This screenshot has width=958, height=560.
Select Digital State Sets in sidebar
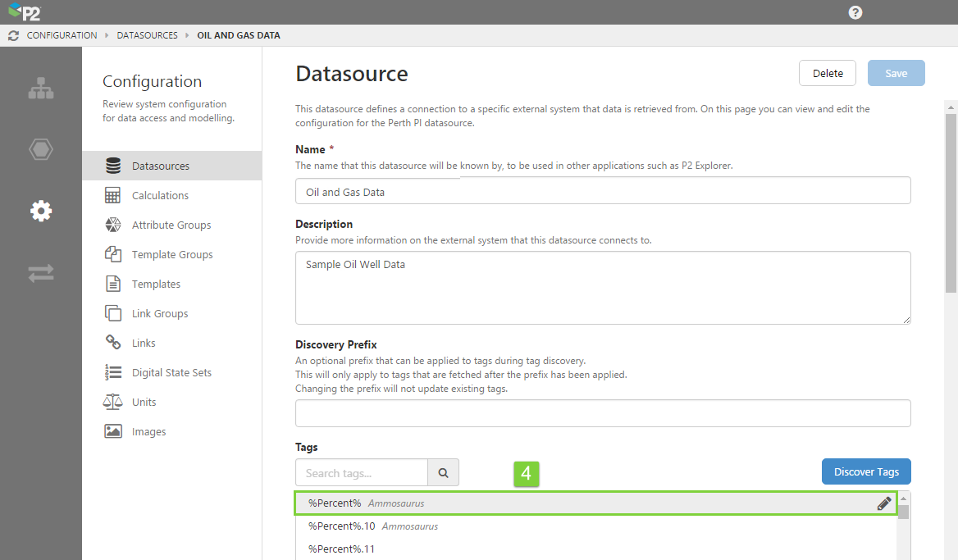tap(171, 372)
